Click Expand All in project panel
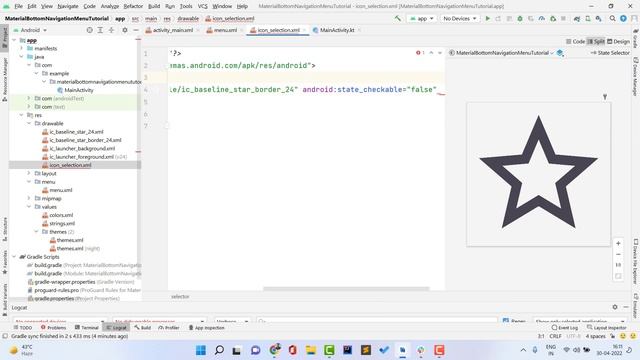 100,30
